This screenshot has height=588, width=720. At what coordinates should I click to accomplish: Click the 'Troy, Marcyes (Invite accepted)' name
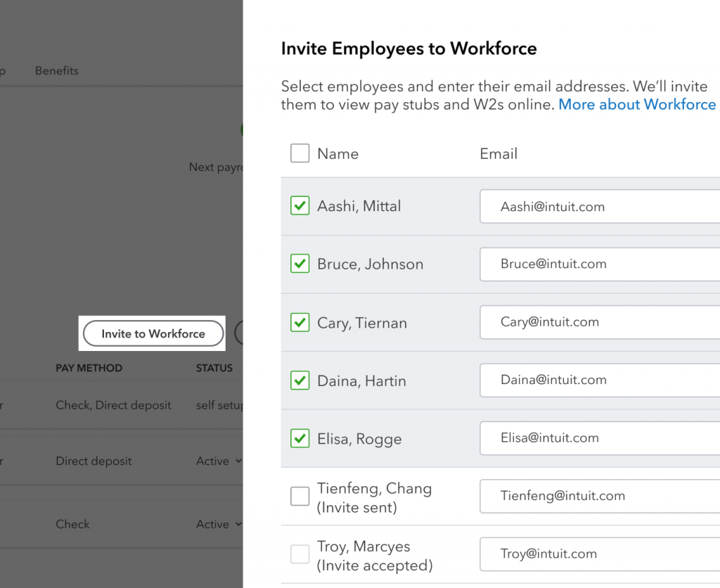tap(375, 556)
